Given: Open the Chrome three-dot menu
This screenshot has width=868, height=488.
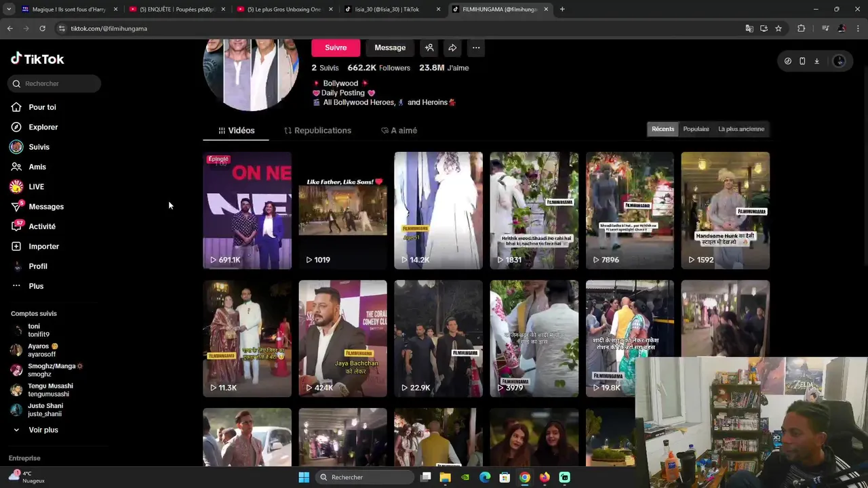Looking at the screenshot, I should [x=858, y=28].
